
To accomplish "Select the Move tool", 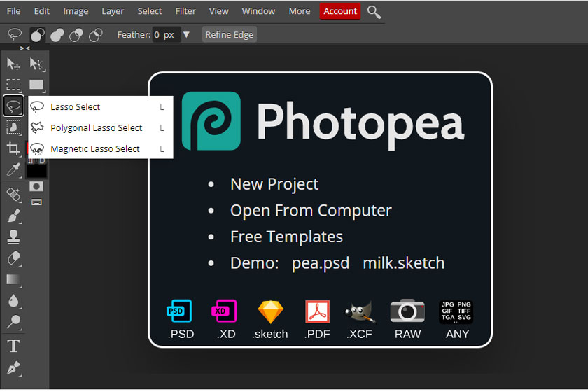I will tap(13, 64).
